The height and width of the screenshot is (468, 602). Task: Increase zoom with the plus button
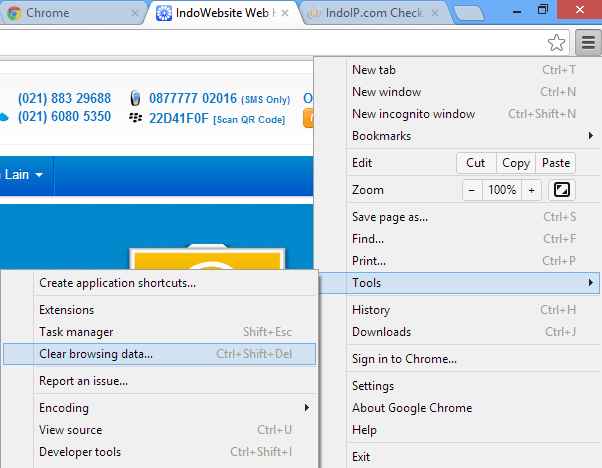(x=531, y=190)
